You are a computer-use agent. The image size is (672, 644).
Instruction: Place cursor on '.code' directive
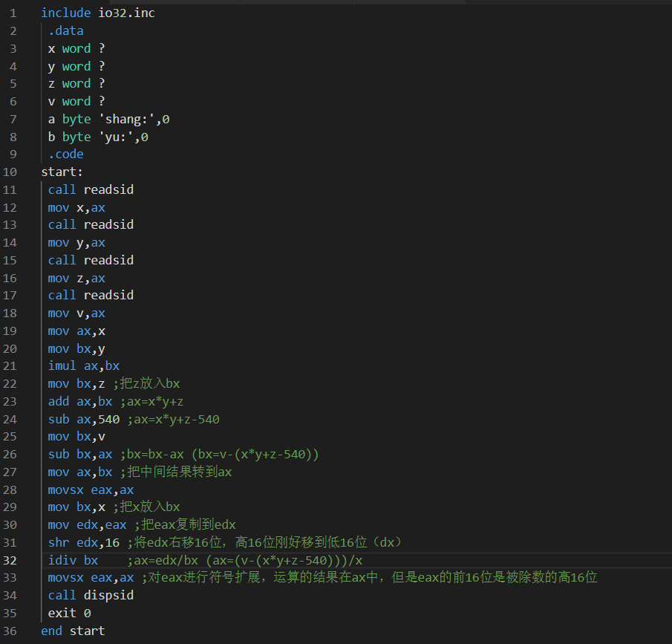tap(65, 154)
